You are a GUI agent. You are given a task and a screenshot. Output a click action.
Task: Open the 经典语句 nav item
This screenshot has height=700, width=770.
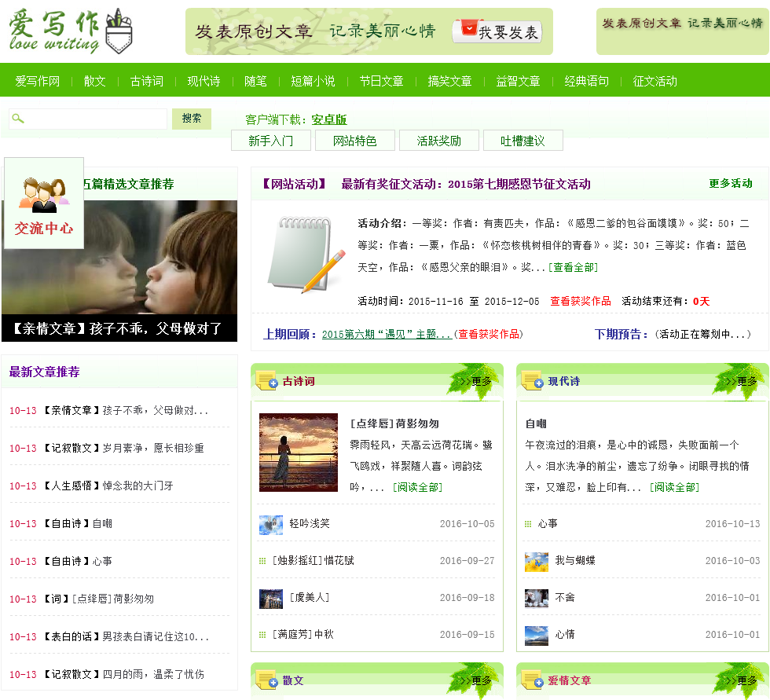point(586,81)
